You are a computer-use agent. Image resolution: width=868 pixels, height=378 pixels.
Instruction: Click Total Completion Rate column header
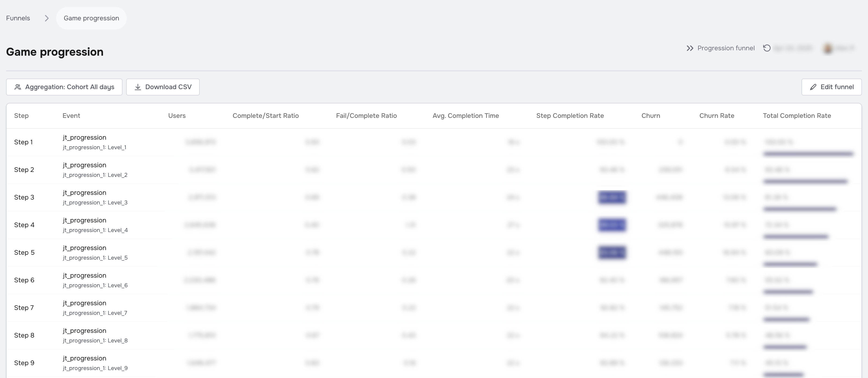click(797, 116)
